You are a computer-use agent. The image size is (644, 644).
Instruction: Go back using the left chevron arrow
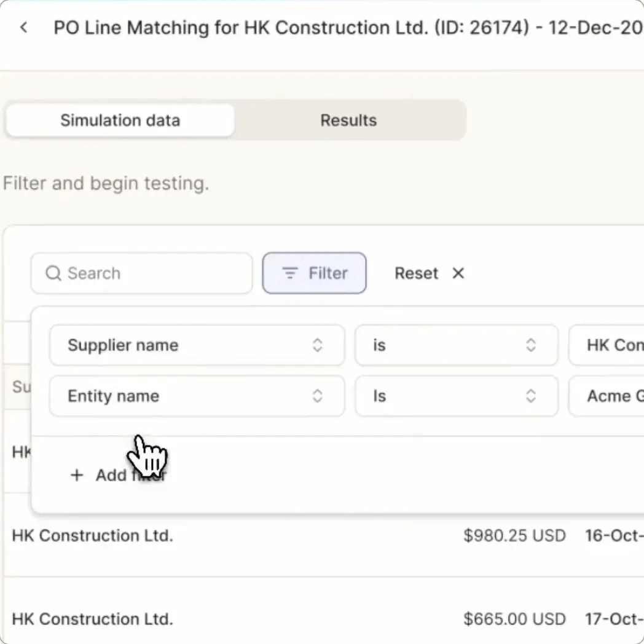pos(24,28)
